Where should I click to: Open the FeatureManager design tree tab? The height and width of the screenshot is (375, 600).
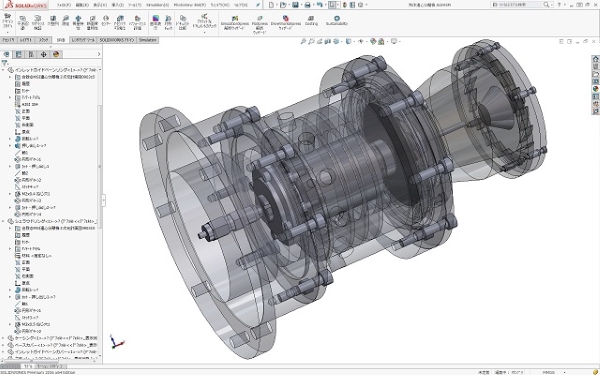pyautogui.click(x=6, y=54)
